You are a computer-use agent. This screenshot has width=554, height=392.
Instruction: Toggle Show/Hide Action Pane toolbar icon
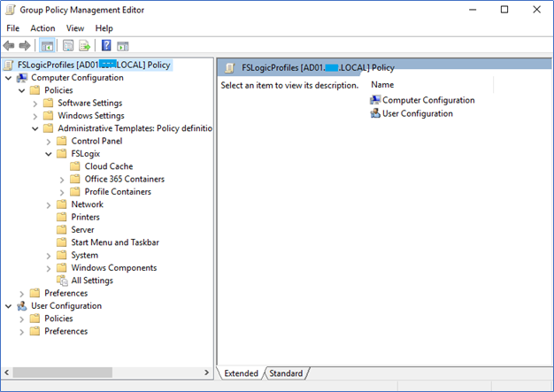pos(123,46)
